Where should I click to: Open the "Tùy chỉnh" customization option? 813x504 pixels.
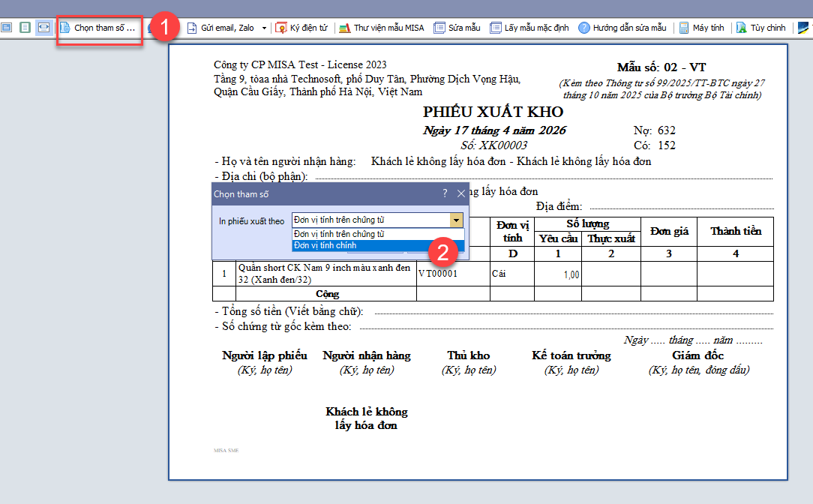(760, 28)
